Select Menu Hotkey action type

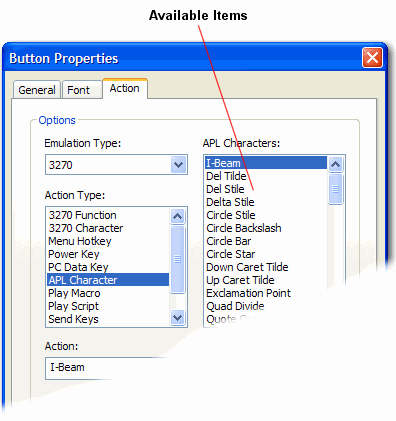pyautogui.click(x=108, y=241)
